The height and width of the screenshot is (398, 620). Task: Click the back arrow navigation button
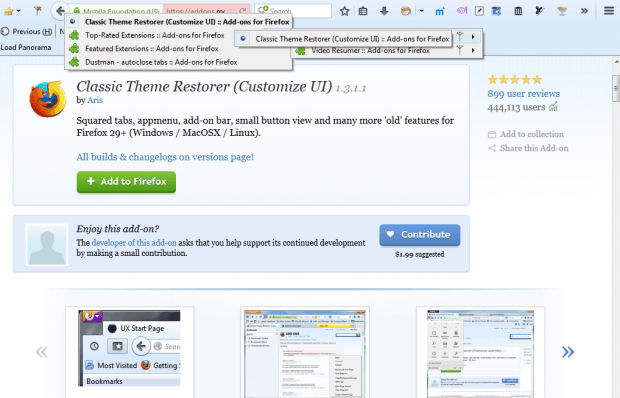click(x=60, y=11)
